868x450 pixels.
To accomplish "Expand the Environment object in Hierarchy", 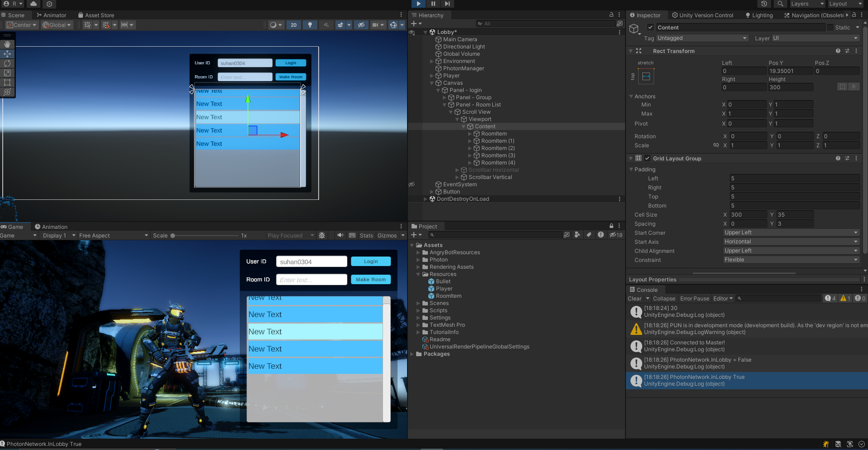I will tap(432, 61).
